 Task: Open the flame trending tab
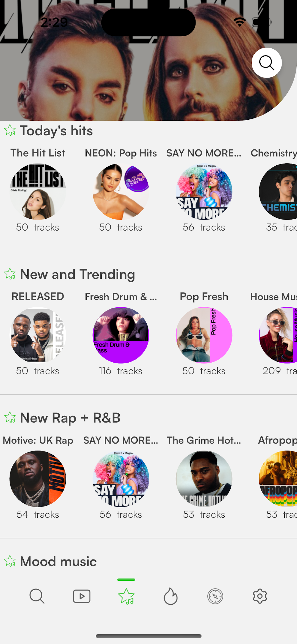171,596
